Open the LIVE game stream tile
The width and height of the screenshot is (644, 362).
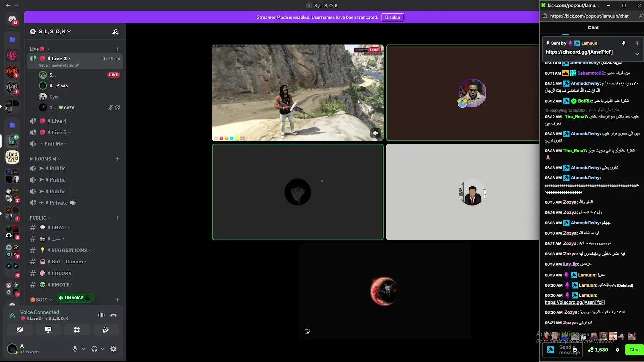[298, 93]
